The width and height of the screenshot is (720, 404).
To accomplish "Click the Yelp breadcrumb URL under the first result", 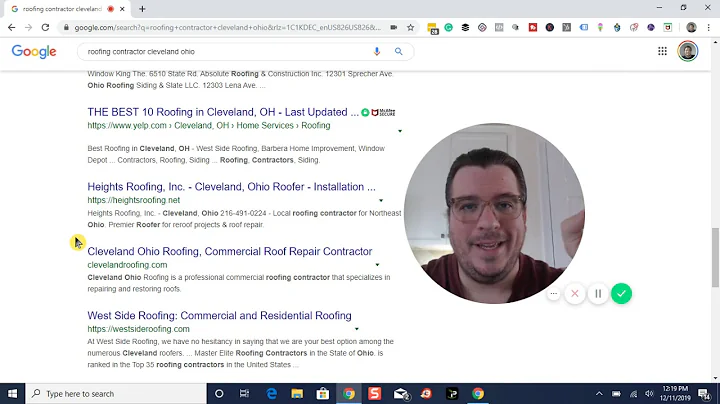I will point(209,125).
